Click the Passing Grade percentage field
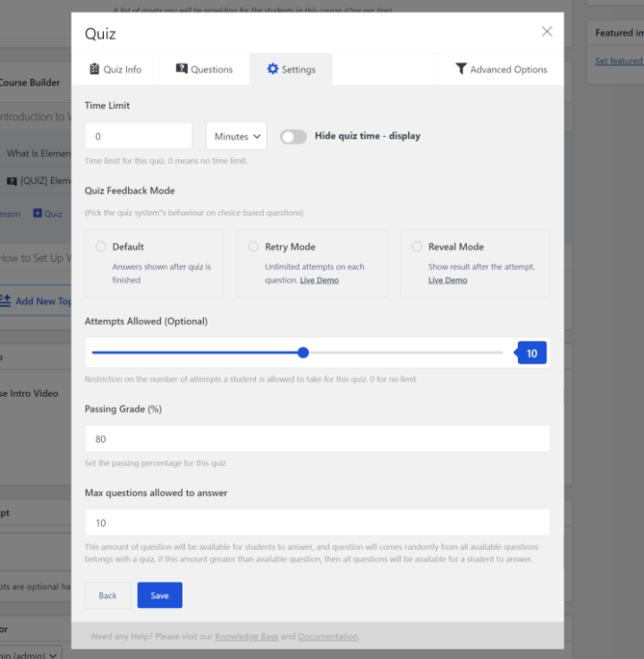 coord(318,439)
